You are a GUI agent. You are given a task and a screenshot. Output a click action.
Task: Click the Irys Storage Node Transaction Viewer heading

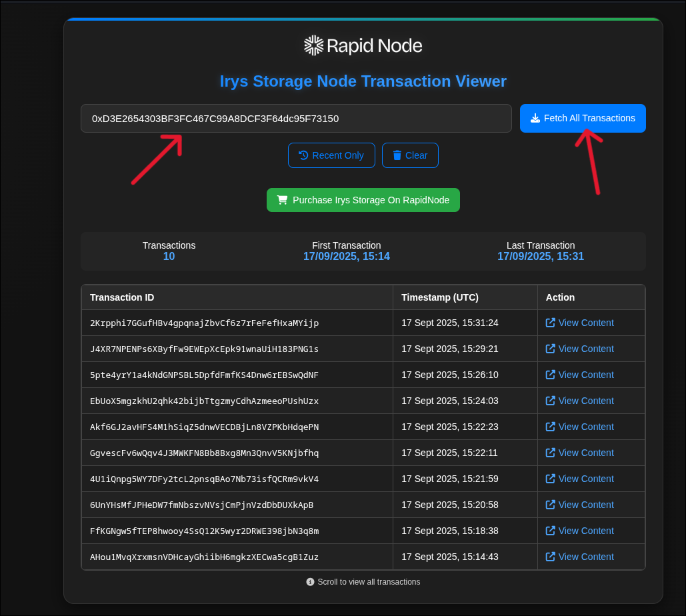(x=363, y=81)
